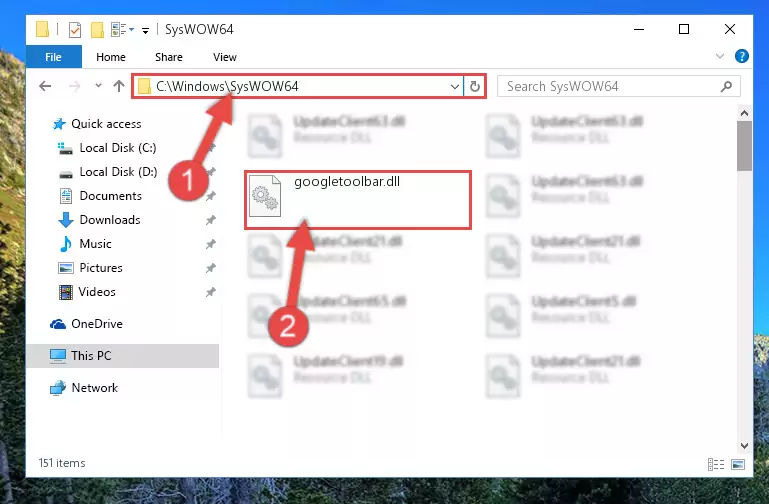Viewport: 769px width, 504px height.
Task: Switch to the Share ribbon tab
Action: (x=169, y=57)
